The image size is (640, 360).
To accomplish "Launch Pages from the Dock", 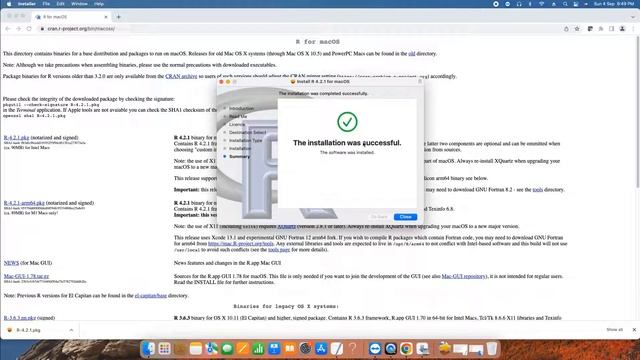I will pos(243,349).
